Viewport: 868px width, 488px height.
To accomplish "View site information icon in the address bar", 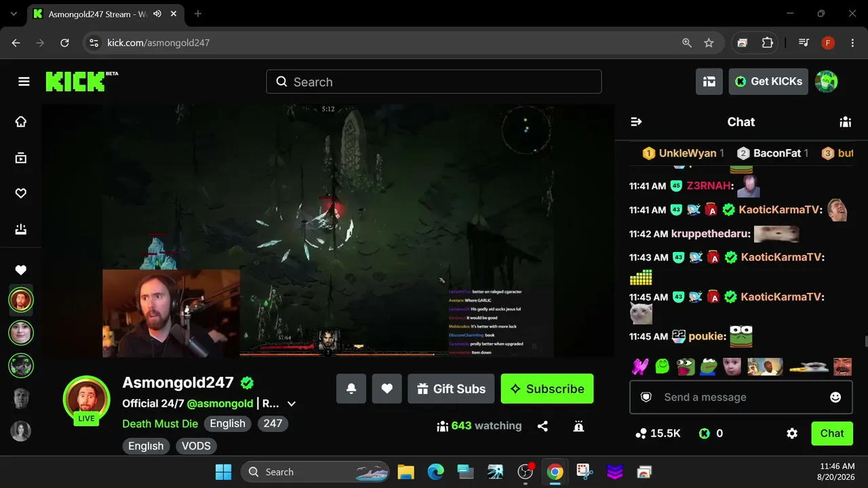I will 94,43.
